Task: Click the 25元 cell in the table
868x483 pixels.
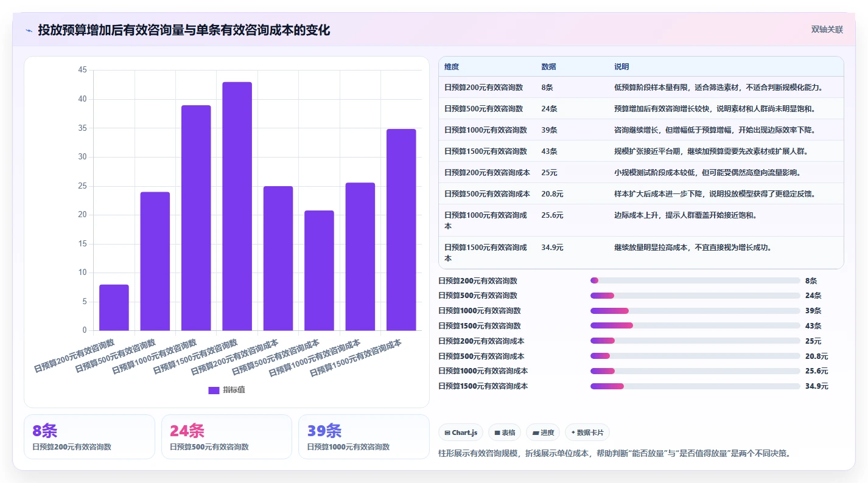Action: [549, 173]
